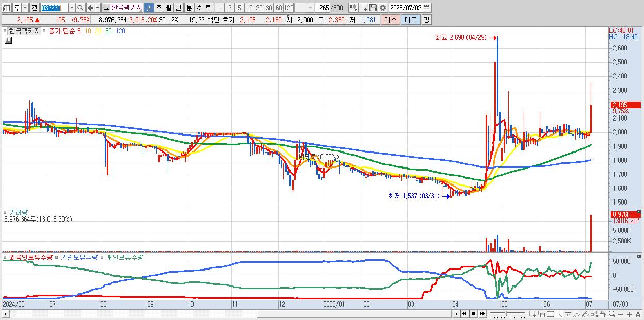Expand the stock code history dropdown
The image size is (644, 320).
pyautogui.click(x=72, y=8)
